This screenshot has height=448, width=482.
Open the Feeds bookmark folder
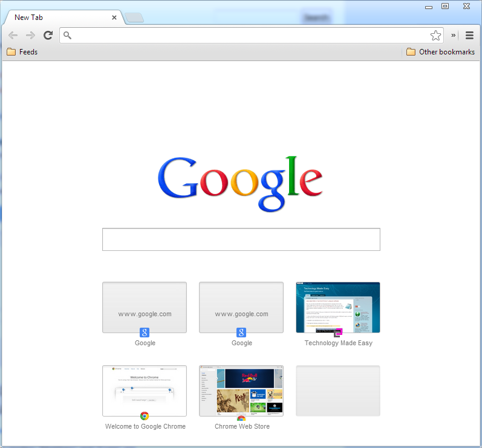click(22, 51)
